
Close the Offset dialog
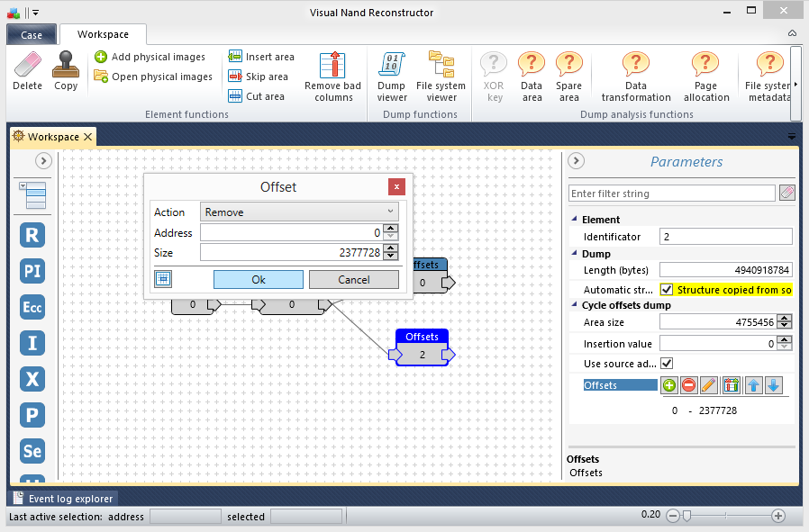pos(396,186)
